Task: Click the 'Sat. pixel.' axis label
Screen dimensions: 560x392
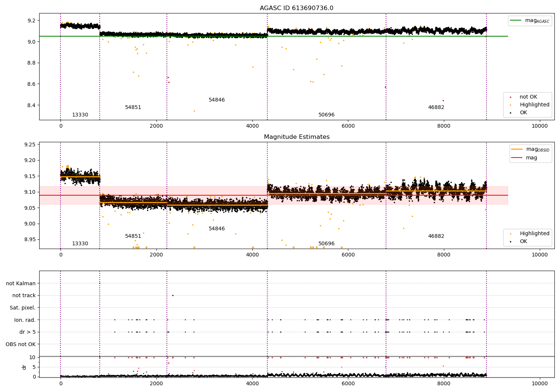Action: pos(22,308)
